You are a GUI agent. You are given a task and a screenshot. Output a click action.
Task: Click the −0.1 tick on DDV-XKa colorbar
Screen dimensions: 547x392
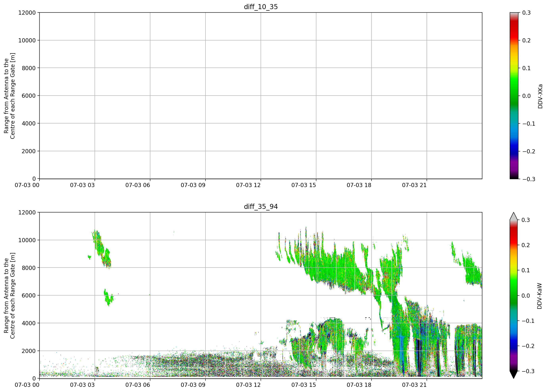(529, 124)
